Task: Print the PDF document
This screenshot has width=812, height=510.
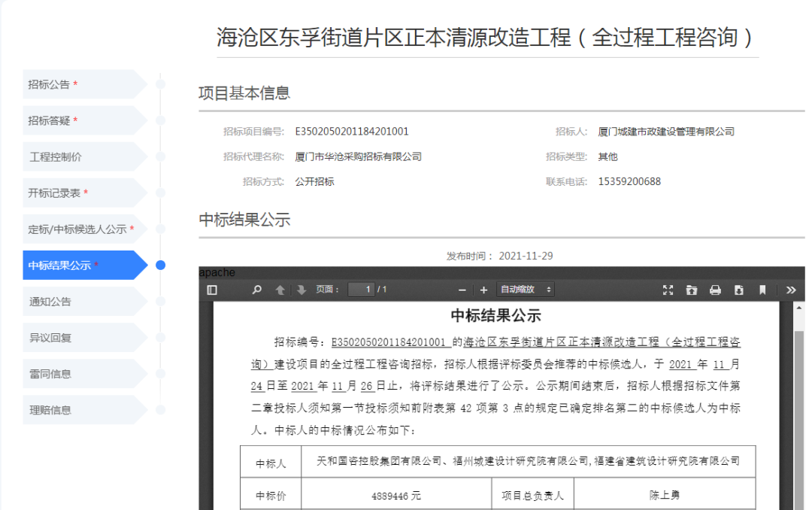Action: pyautogui.click(x=715, y=290)
